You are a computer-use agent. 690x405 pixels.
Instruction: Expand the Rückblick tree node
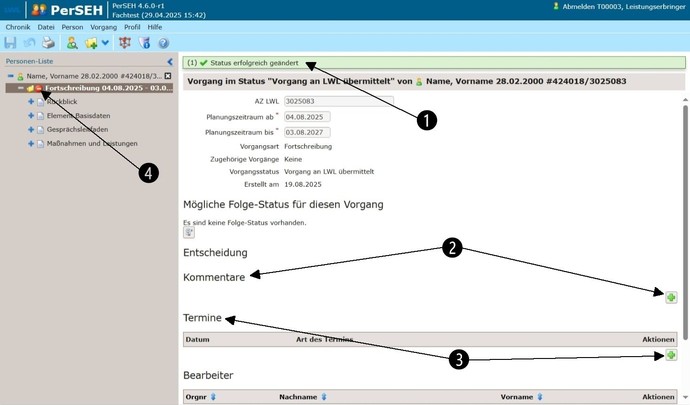(31, 101)
